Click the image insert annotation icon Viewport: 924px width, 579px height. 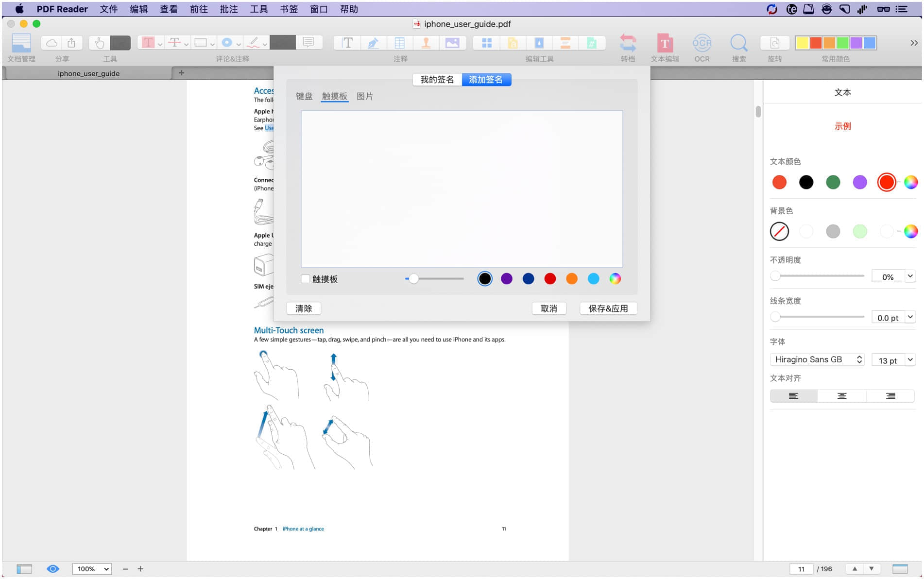tap(452, 43)
